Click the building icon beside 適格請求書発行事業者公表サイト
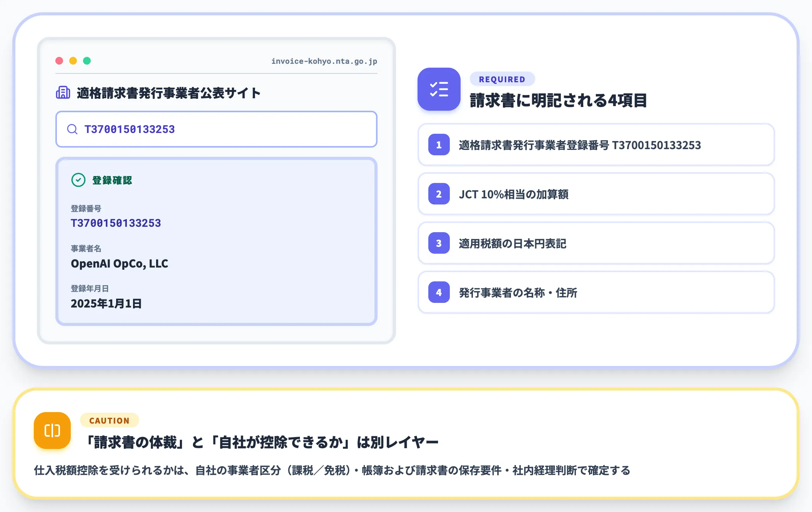The image size is (812, 512). tap(63, 93)
